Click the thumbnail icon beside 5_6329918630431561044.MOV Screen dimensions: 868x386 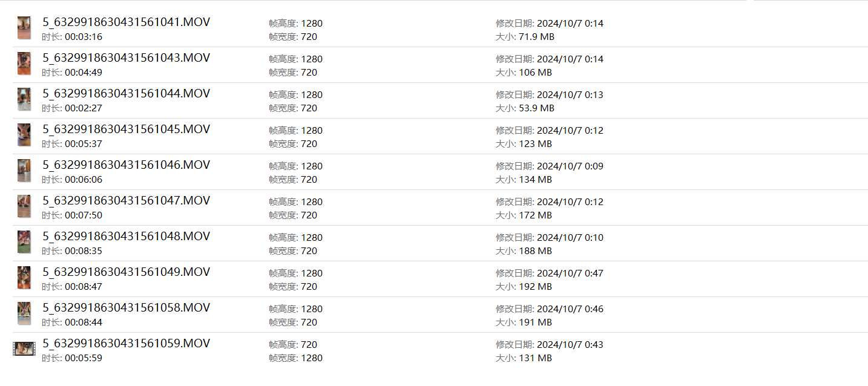tap(24, 100)
